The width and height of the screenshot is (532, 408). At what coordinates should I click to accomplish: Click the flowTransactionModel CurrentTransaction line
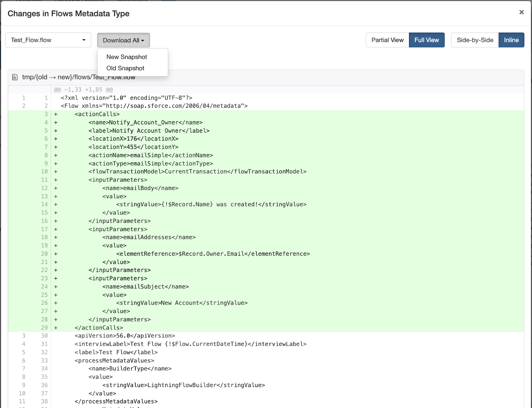pyautogui.click(x=198, y=172)
